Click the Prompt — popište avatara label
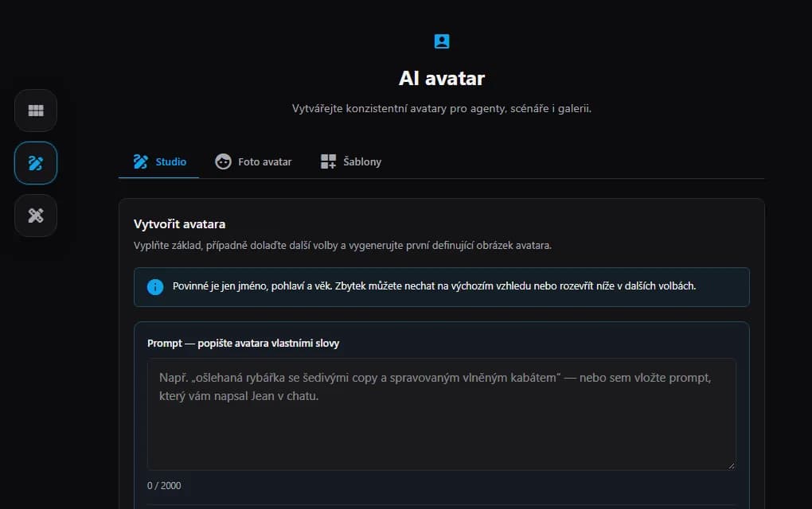Viewport: 812px width, 509px height. click(243, 343)
